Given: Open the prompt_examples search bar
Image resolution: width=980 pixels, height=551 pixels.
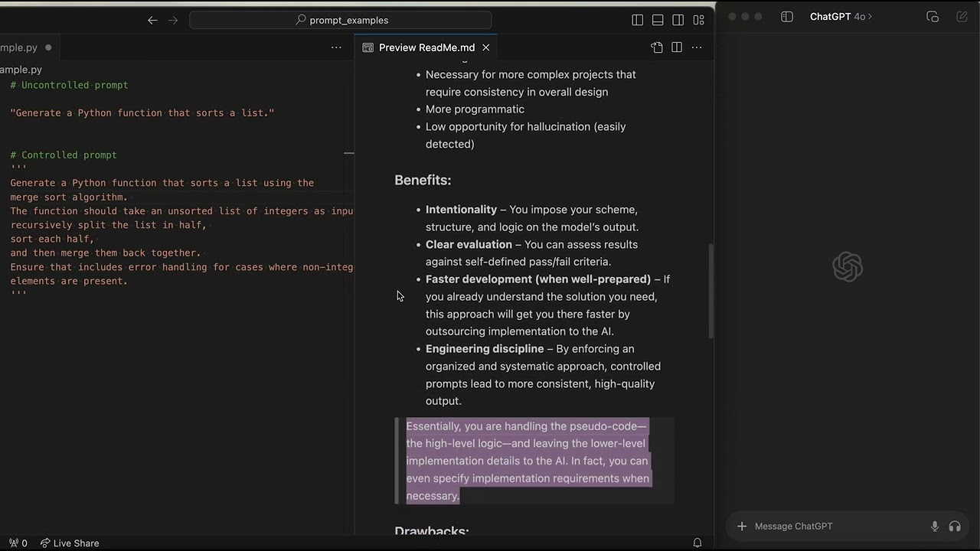Looking at the screenshot, I should tap(341, 21).
